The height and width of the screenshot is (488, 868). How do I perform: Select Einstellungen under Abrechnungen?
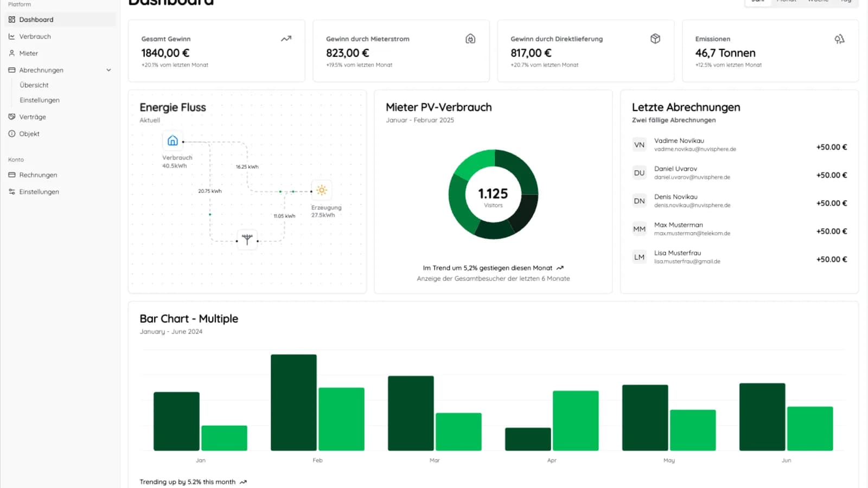(x=40, y=100)
